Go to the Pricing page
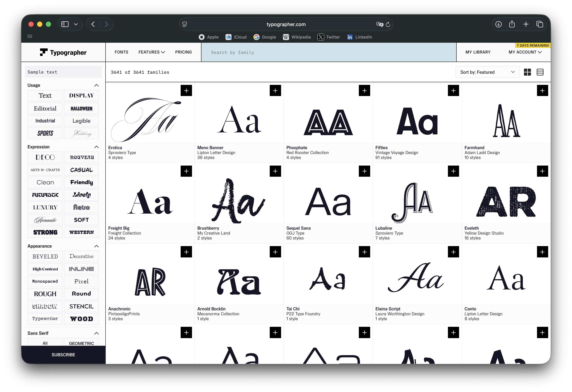The image size is (572, 392). [183, 52]
